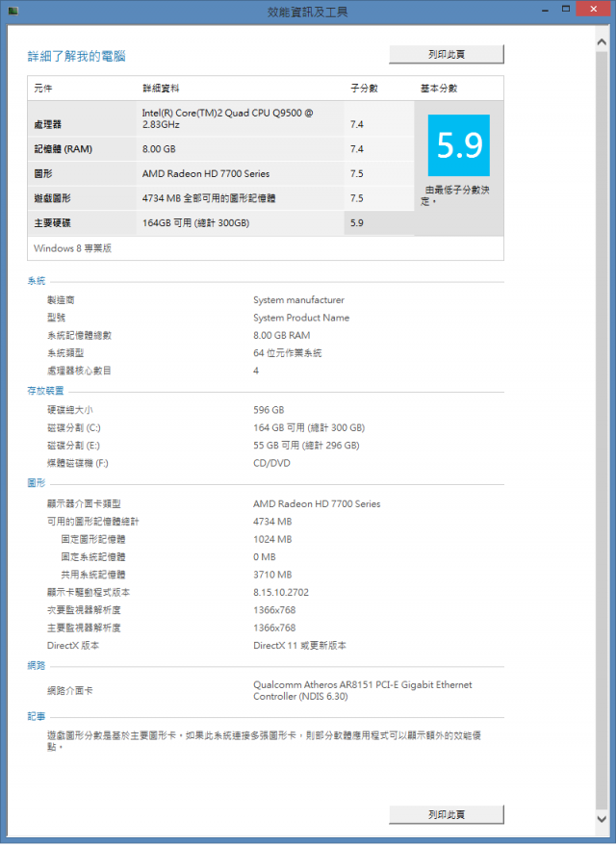The image size is (616, 846).
Task: Click the System manufacturer value
Action: (x=298, y=300)
